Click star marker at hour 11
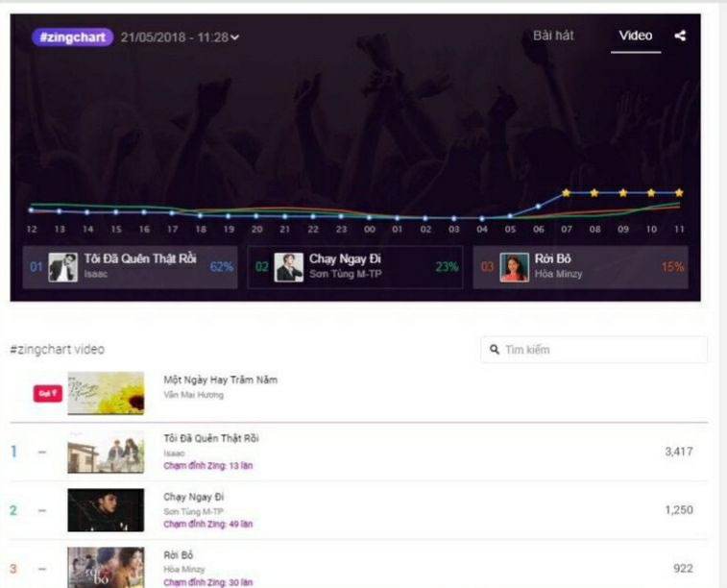 pos(679,193)
